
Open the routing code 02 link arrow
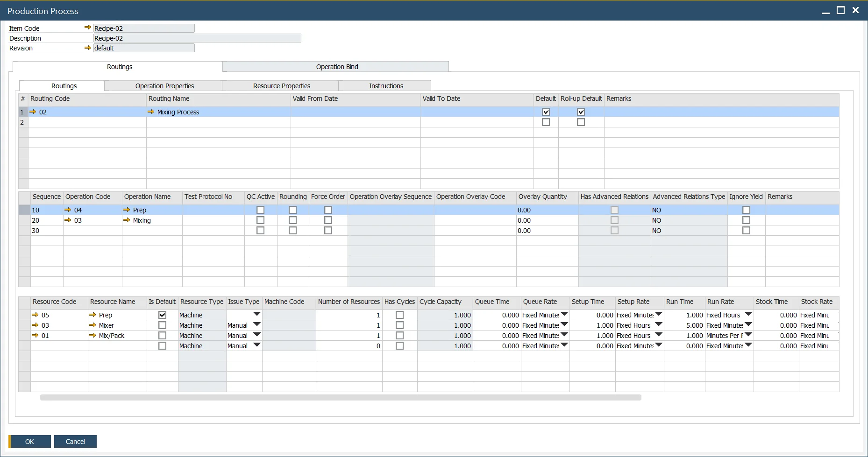point(33,112)
